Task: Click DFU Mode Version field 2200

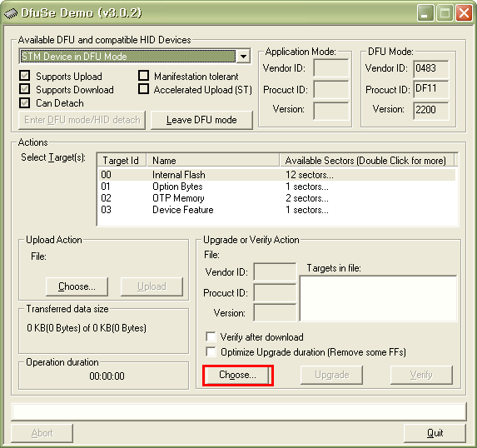Action: pos(430,110)
